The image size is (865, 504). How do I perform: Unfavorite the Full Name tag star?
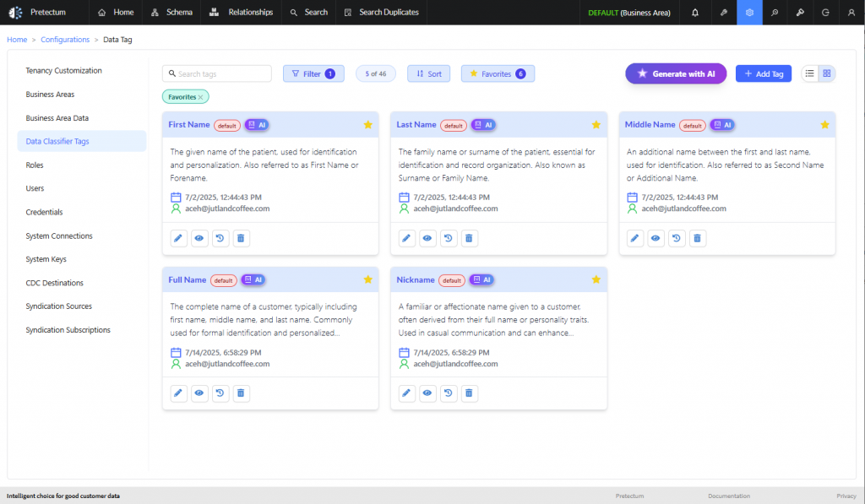(368, 279)
